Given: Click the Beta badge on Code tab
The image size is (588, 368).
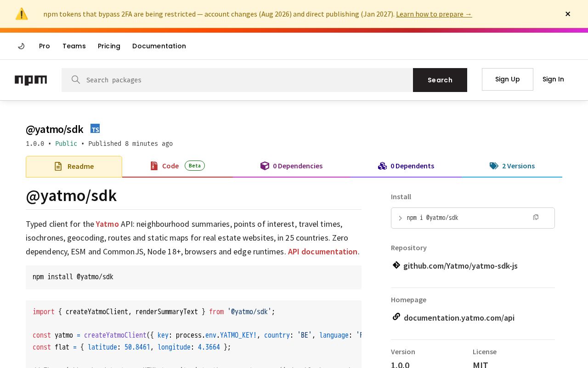Looking at the screenshot, I should coord(195,166).
